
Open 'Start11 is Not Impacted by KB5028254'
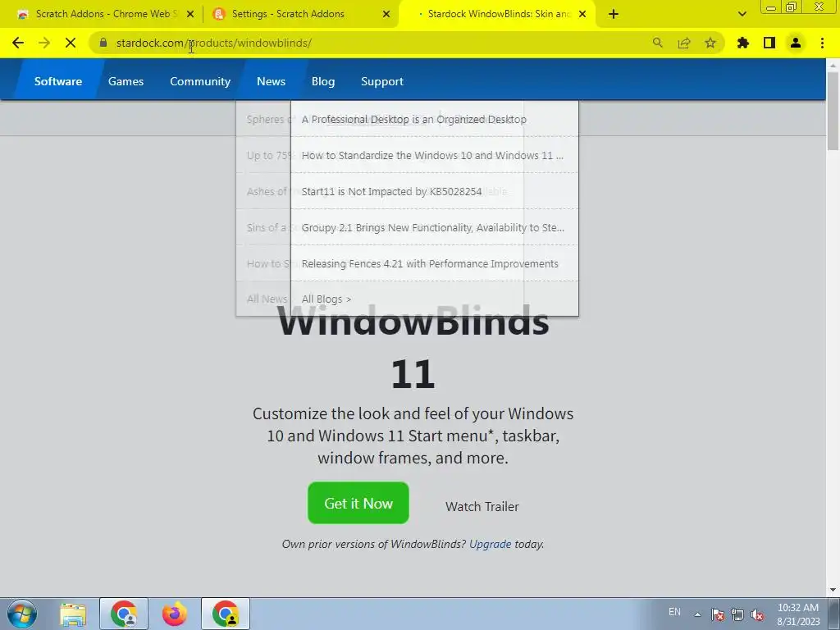pos(391,191)
